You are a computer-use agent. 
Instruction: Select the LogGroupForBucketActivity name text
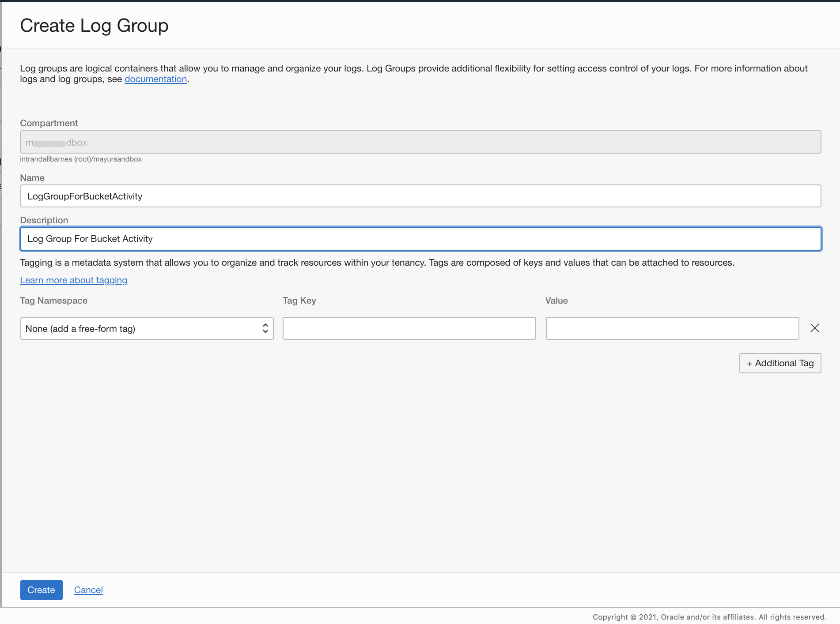coord(84,196)
